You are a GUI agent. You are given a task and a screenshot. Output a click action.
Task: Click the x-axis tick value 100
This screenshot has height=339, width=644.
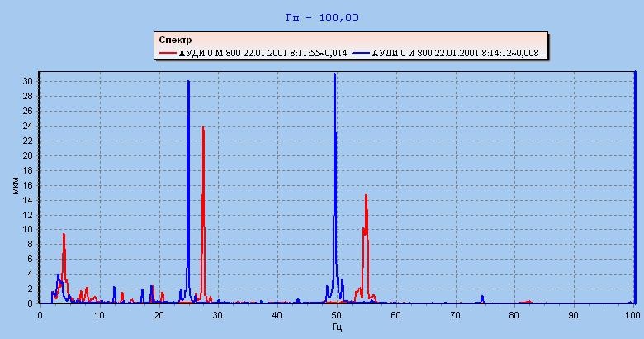(632, 315)
